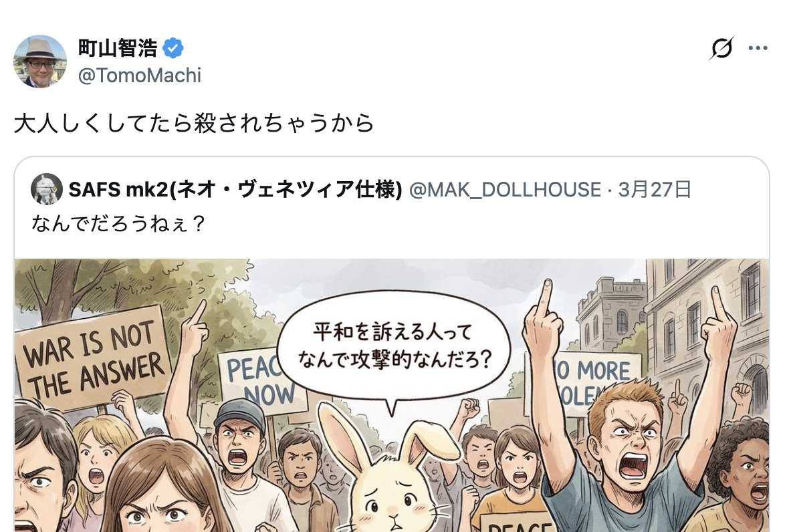Visit the @TomoMachi handle
Viewport: 785px width, 532px height.
point(140,76)
